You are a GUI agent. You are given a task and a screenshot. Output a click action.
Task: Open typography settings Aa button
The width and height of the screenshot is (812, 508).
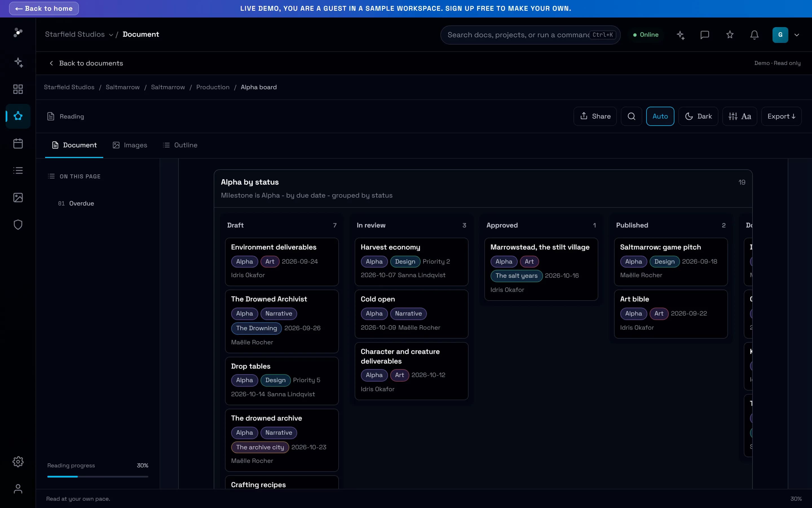pyautogui.click(x=740, y=116)
